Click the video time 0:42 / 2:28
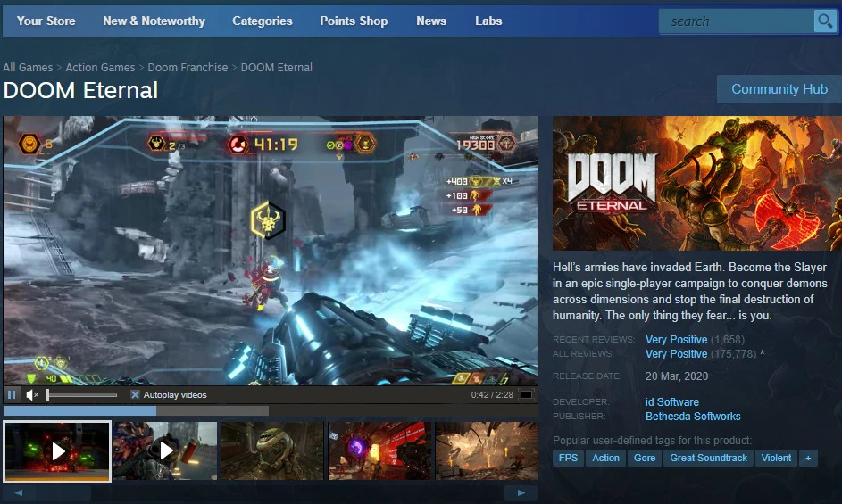The width and height of the screenshot is (842, 504). click(492, 395)
